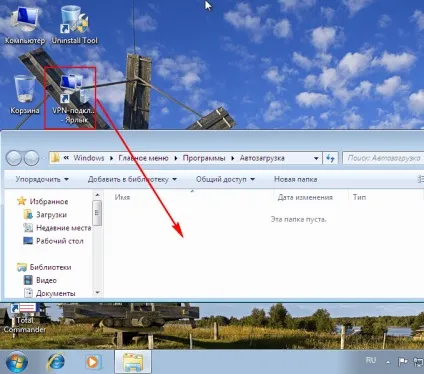Viewport: 424px width, 374px height.
Task: Open Документы library in the navigation pane
Action: click(x=50, y=293)
